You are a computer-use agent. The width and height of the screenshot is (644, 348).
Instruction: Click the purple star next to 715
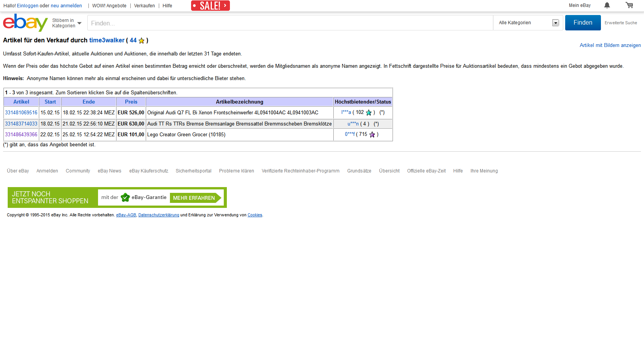coord(372,134)
